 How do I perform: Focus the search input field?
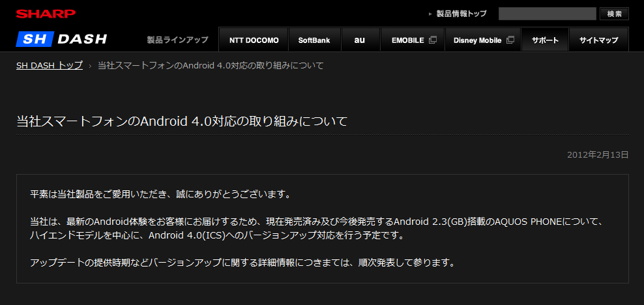547,14
